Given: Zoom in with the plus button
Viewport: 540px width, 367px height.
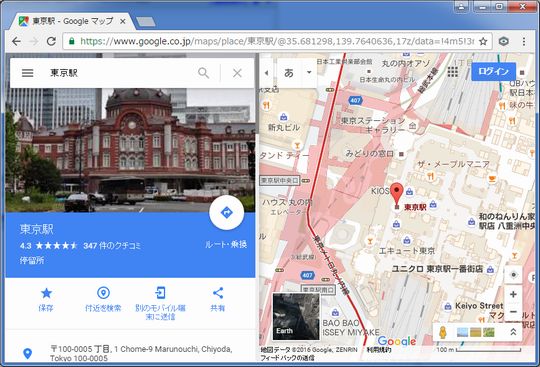Looking at the screenshot, I should pos(513,295).
